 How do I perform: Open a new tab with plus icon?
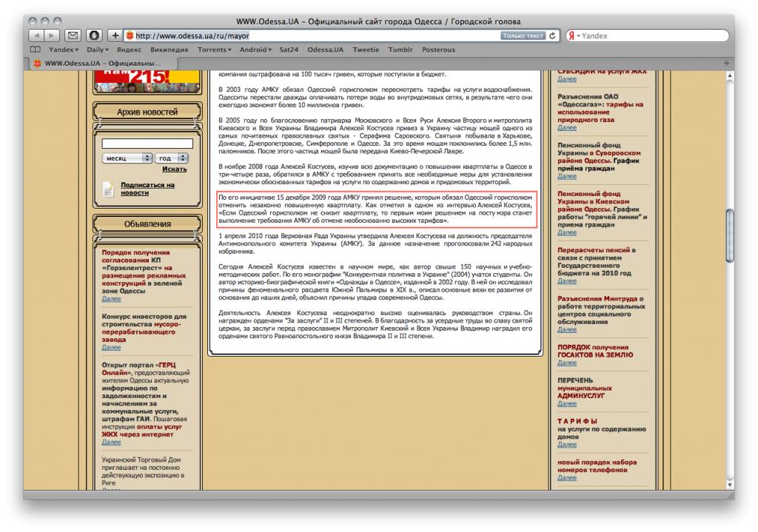click(726, 63)
